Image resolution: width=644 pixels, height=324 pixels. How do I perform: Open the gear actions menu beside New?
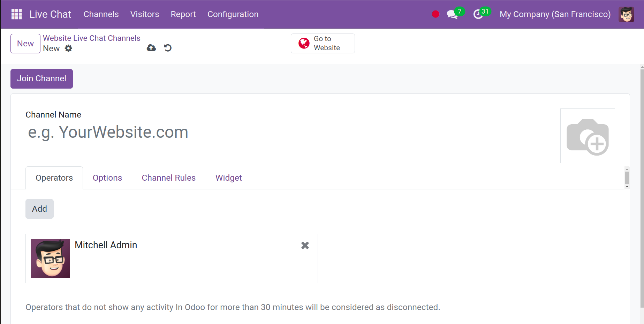69,48
